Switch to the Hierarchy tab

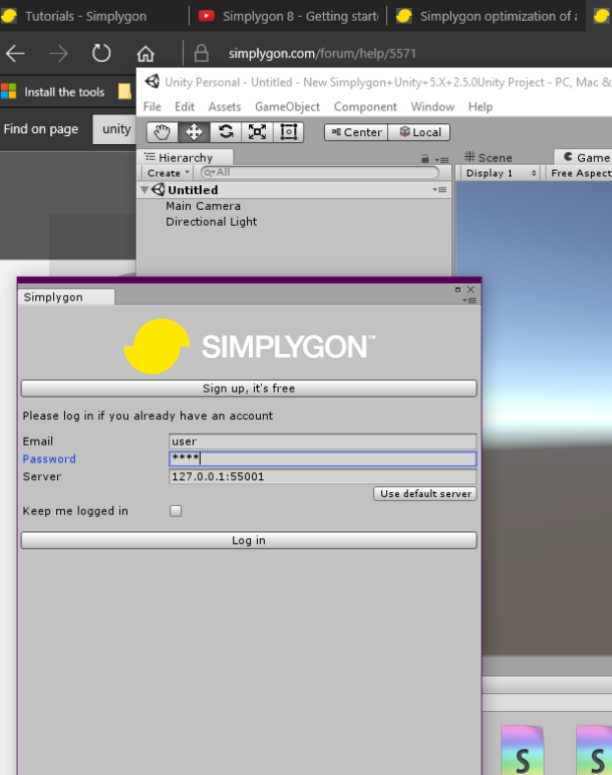[185, 158]
